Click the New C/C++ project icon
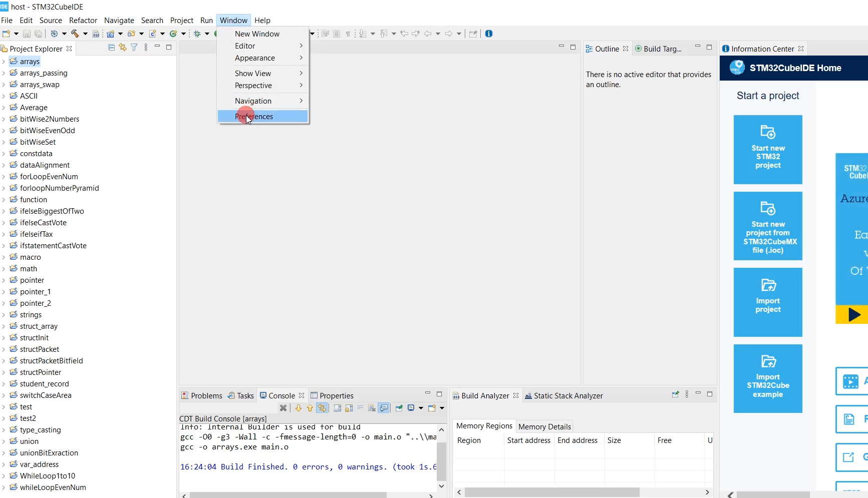The height and width of the screenshot is (498, 868). pyautogui.click(x=110, y=34)
